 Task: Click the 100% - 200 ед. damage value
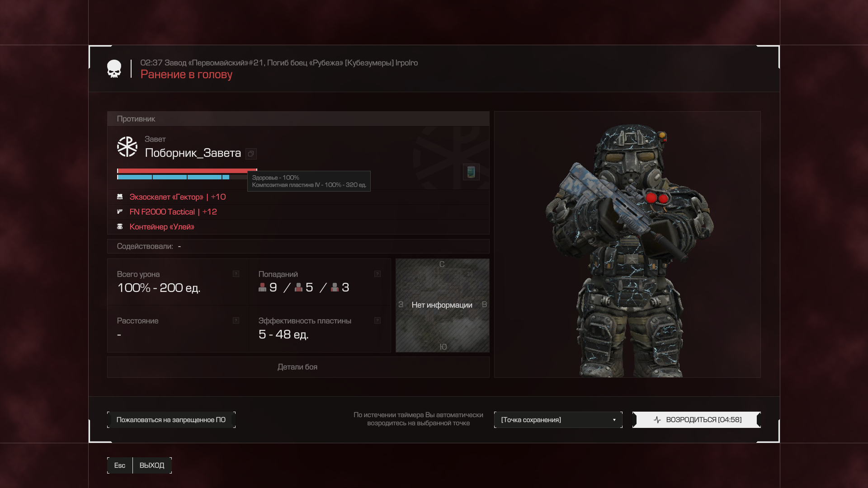(159, 288)
